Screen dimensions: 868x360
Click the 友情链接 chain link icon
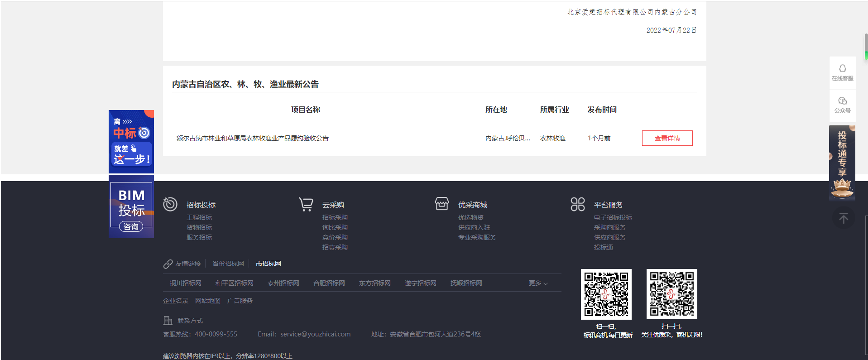coord(168,264)
